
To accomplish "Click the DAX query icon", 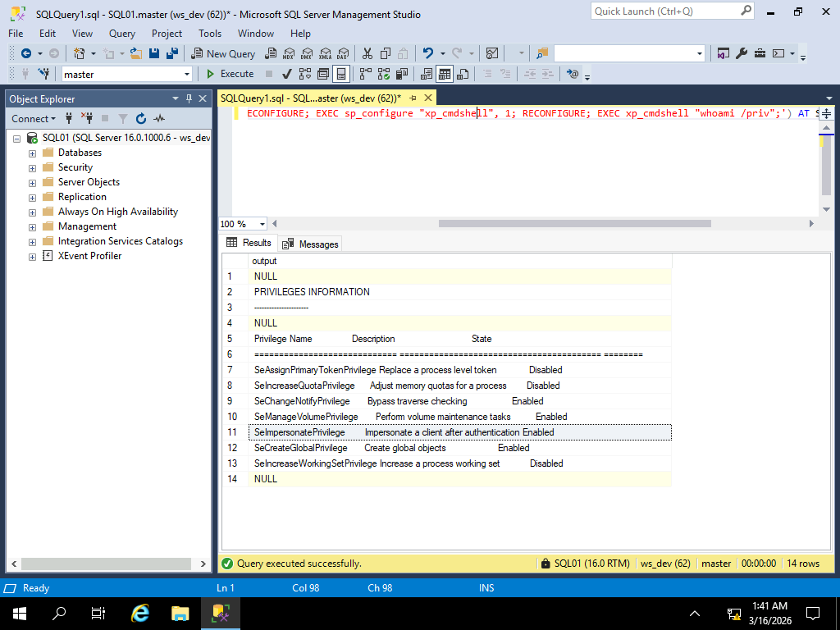I will (x=343, y=53).
